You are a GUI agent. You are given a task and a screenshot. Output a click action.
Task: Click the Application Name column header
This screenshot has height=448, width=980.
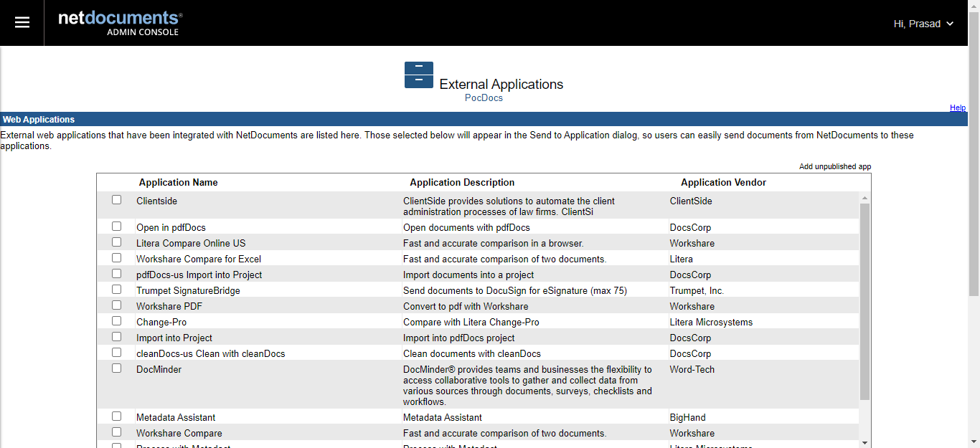point(179,183)
